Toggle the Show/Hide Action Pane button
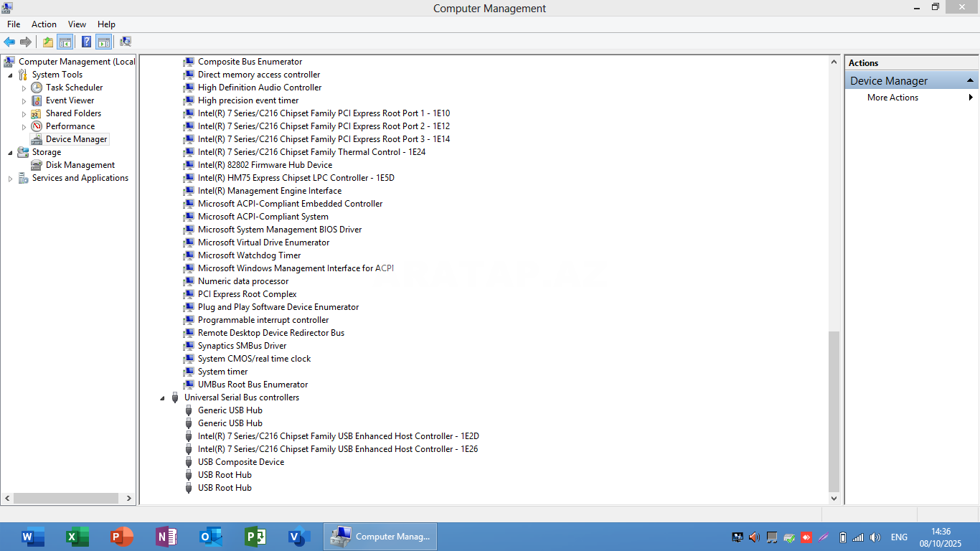This screenshot has height=551, width=980. pyautogui.click(x=103, y=42)
